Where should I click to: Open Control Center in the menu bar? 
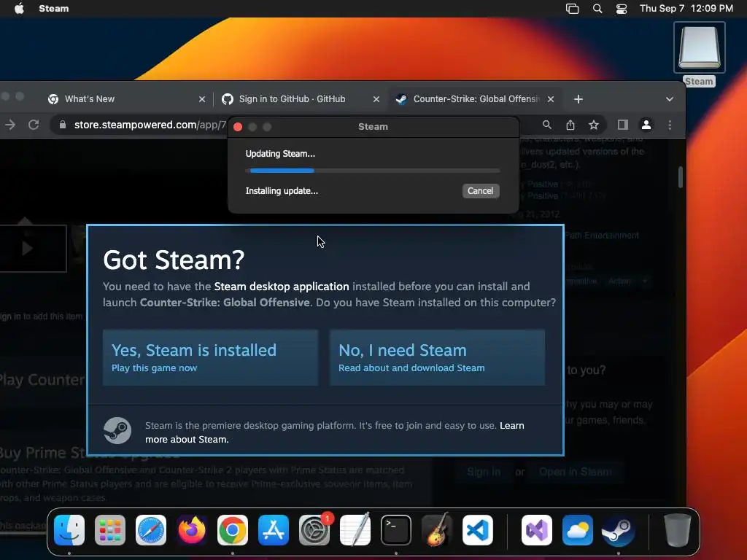click(622, 8)
